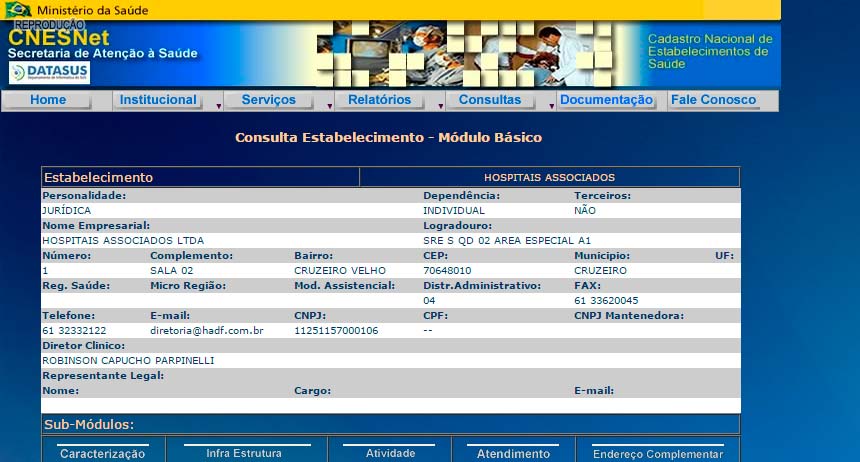The width and height of the screenshot is (860, 462).
Task: Expand the Relatórios dropdown arrow
Action: coord(441,104)
